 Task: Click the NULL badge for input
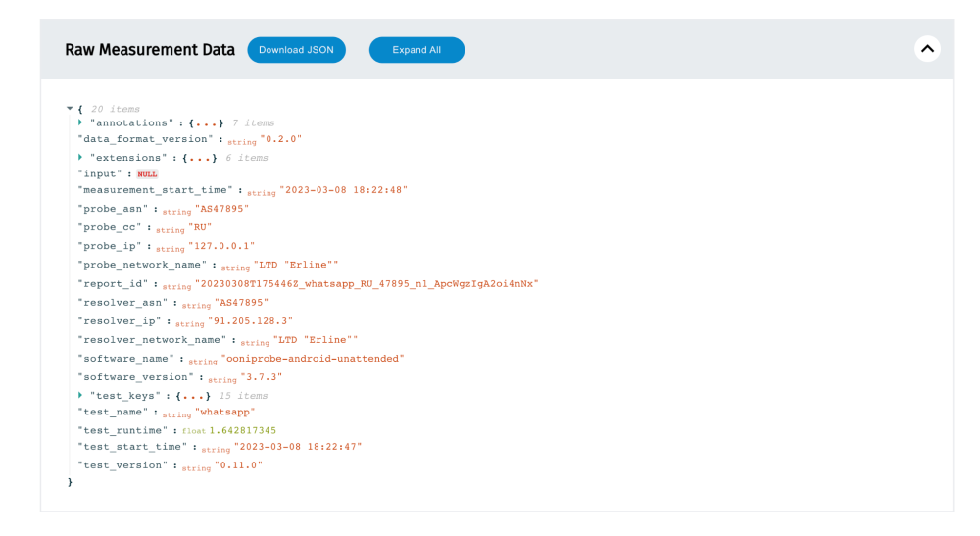point(147,174)
